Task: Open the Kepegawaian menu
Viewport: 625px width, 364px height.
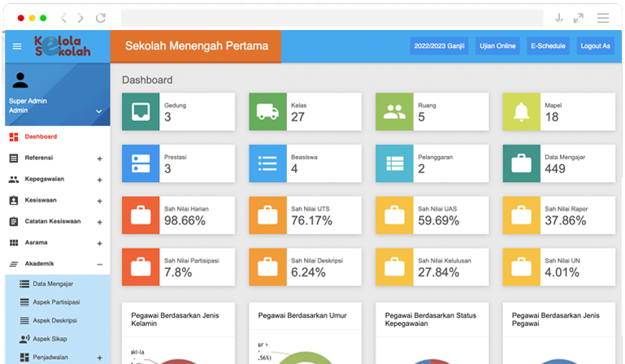Action: coord(44,179)
